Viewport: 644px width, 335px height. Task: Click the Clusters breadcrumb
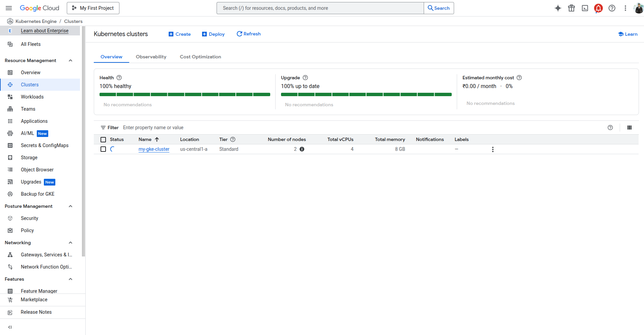pyautogui.click(x=73, y=21)
